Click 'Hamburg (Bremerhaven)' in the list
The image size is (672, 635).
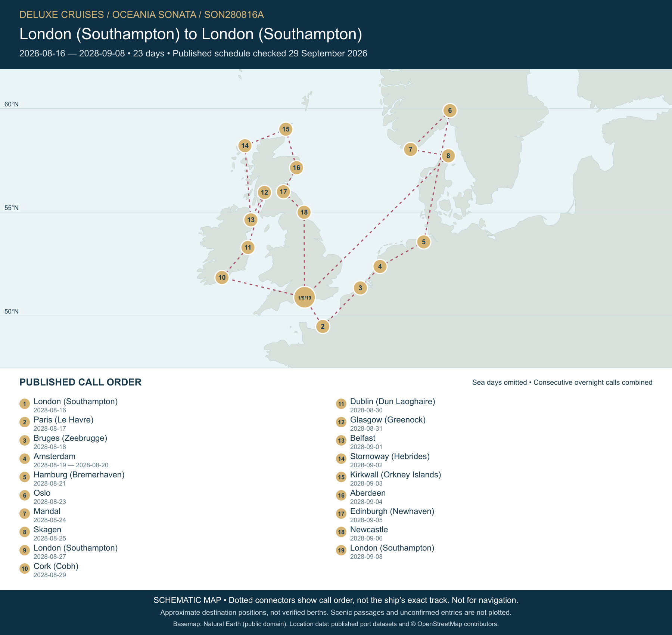(79, 475)
